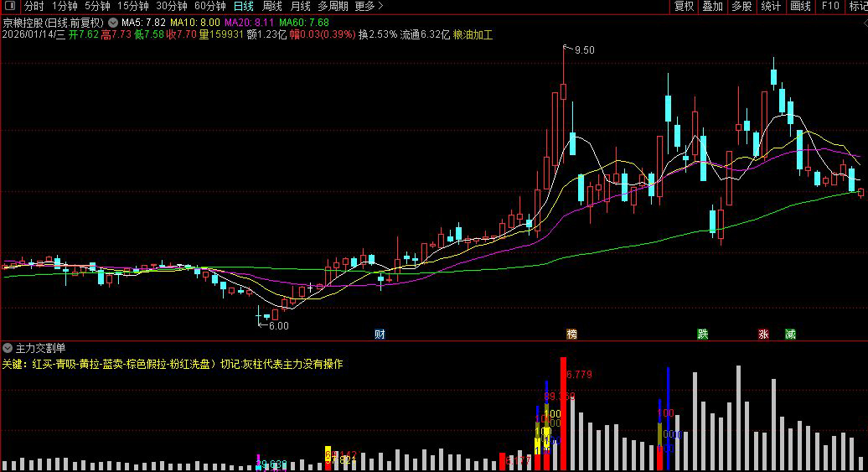
Task: Switch to 分时 intraday view
Action: click(34, 6)
